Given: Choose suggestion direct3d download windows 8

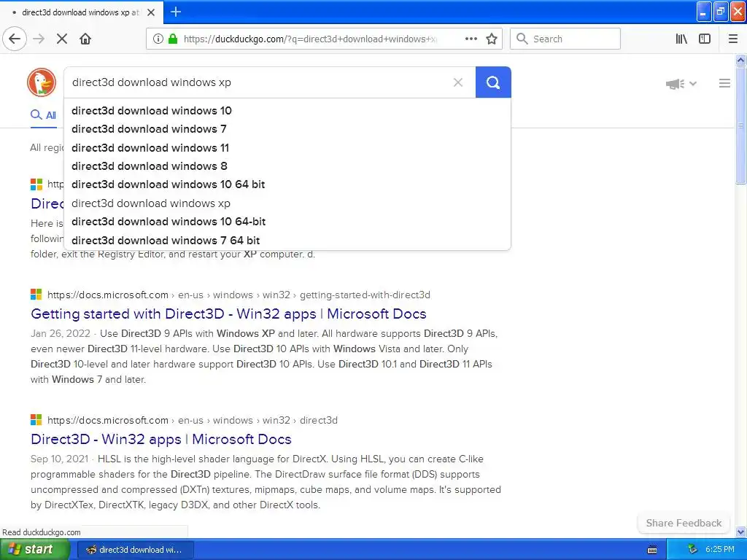Looking at the screenshot, I should (x=287, y=166).
